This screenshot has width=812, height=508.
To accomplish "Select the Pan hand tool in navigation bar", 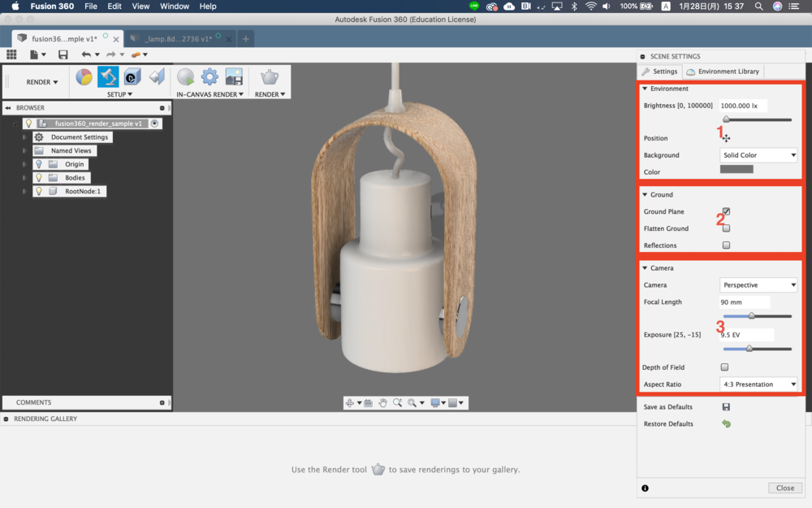I will coord(382,402).
